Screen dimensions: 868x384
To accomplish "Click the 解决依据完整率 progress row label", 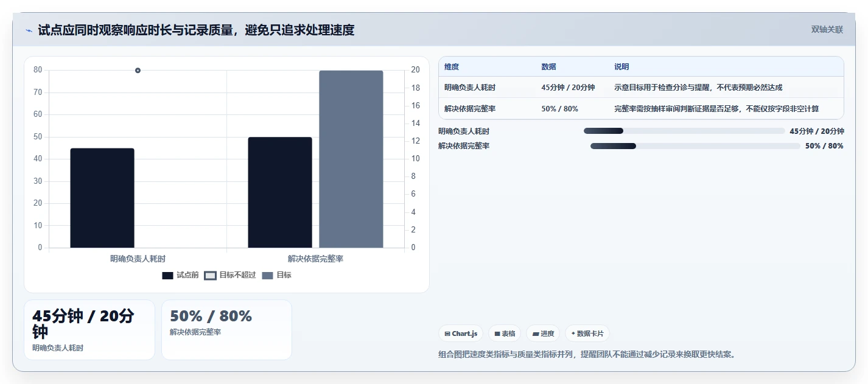I will [464, 146].
